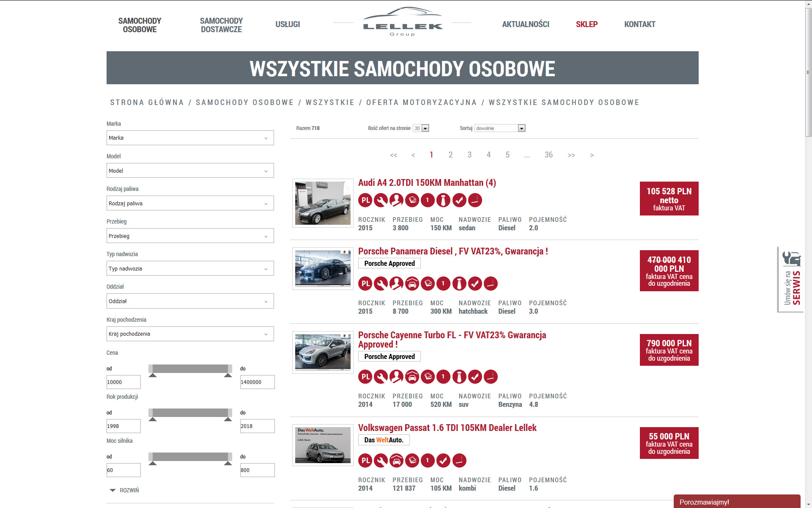812x508 pixels.
Task: Click the service book icon on Porsche Panamera
Action: (428, 284)
